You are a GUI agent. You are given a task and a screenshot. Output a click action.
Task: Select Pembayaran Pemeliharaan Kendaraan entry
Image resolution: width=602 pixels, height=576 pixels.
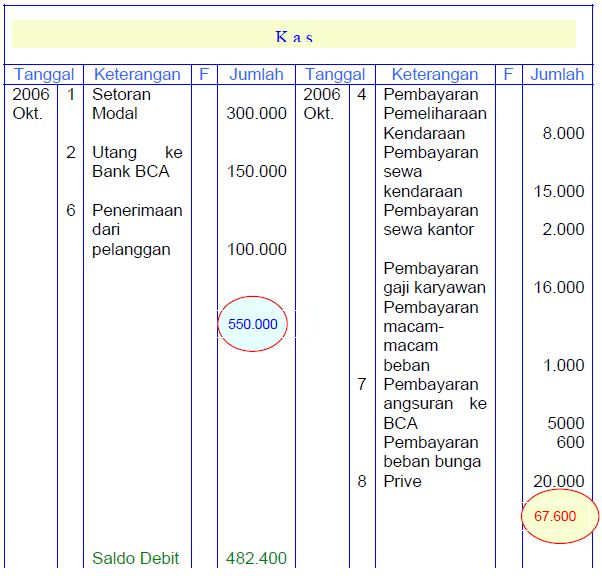[x=435, y=114]
